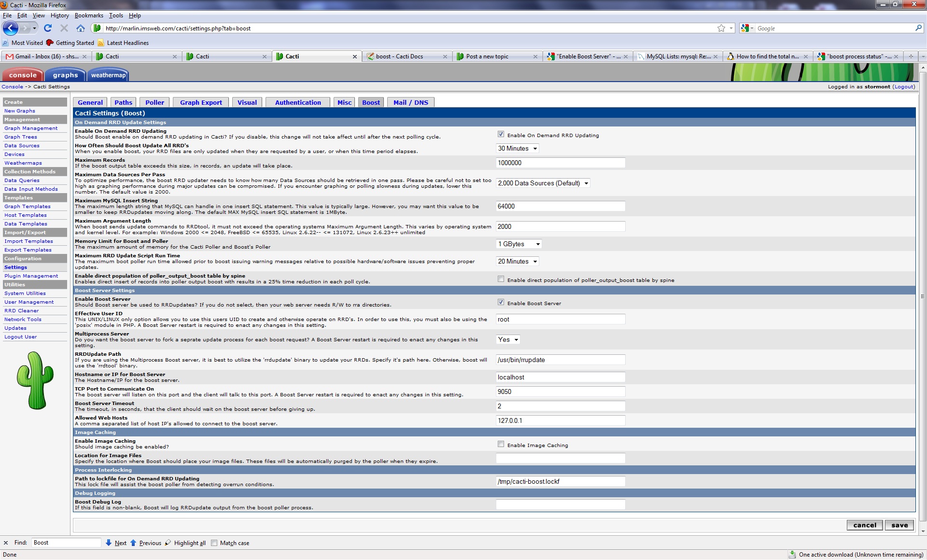Open the 2,000 Data Sources dropdown

click(x=543, y=183)
